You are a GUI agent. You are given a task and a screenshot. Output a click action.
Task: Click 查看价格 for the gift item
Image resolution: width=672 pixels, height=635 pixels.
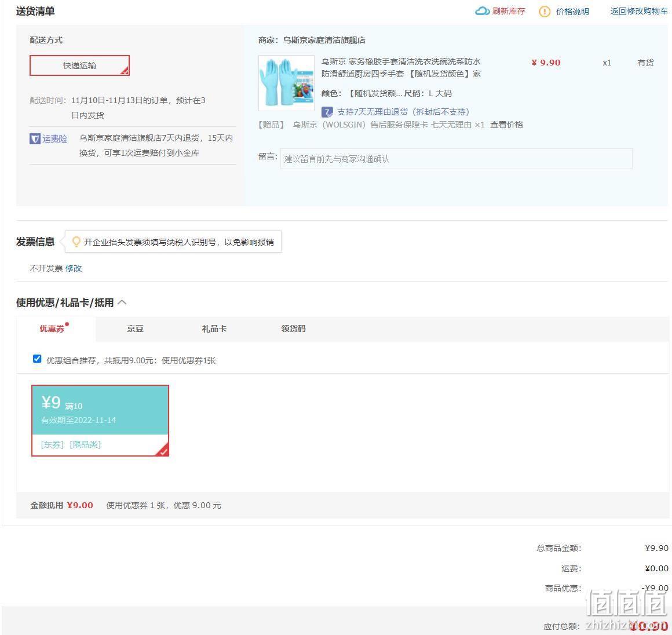pos(506,125)
